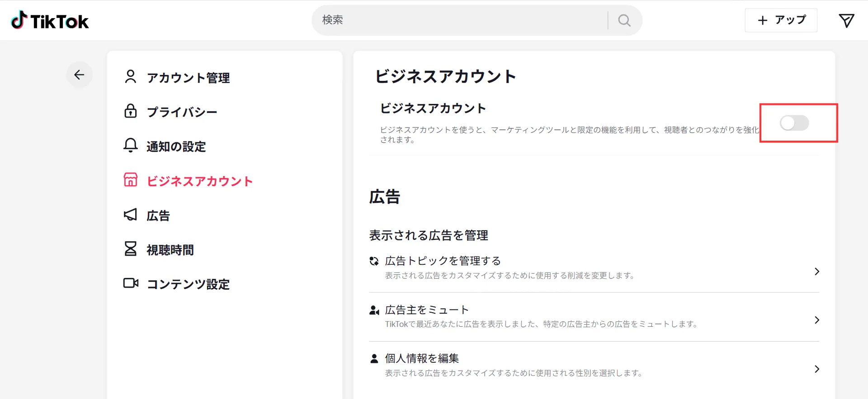
Task: Click the search magnifier icon
Action: [624, 20]
